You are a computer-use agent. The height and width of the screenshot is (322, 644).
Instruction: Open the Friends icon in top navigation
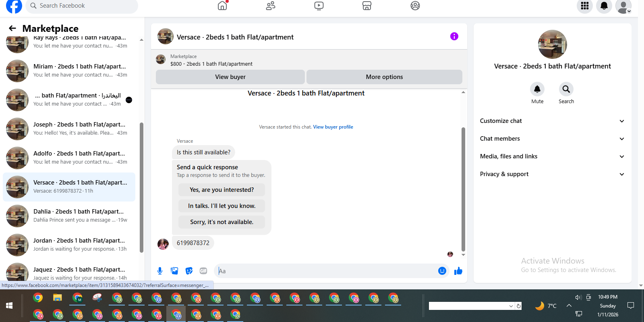point(271,6)
